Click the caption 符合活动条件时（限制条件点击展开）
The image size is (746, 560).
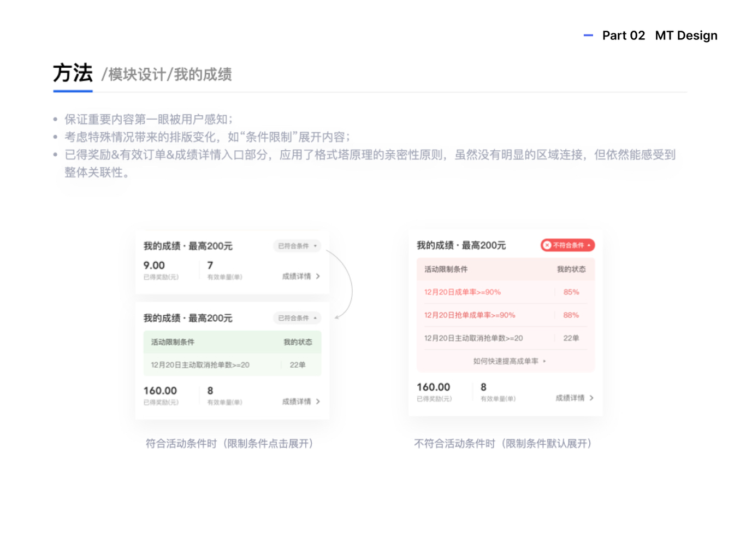click(x=229, y=444)
